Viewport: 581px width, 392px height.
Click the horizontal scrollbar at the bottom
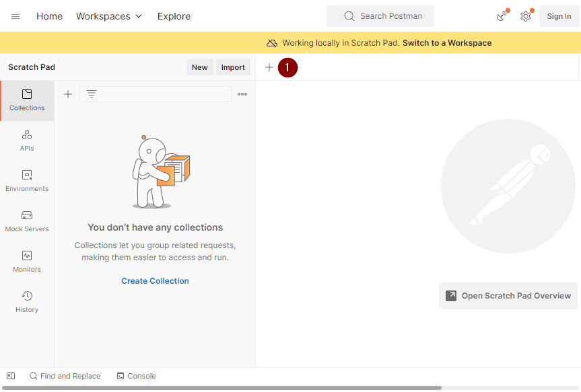[x=222, y=388]
